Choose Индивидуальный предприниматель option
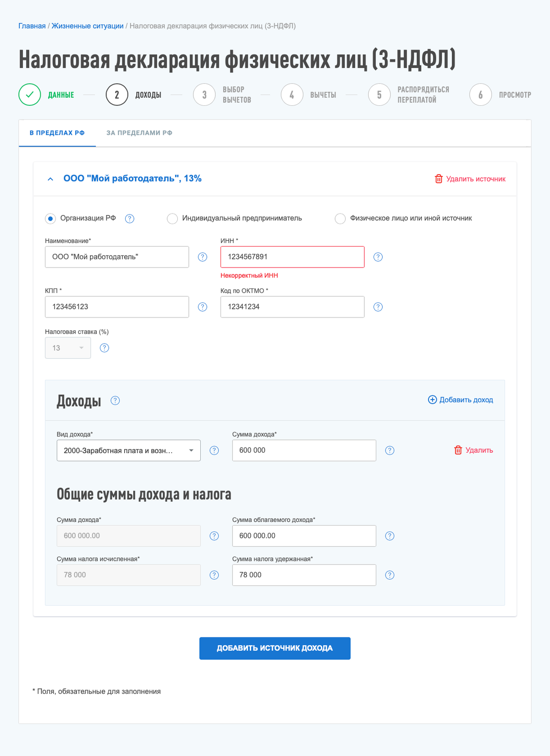The image size is (550, 756). coord(172,219)
